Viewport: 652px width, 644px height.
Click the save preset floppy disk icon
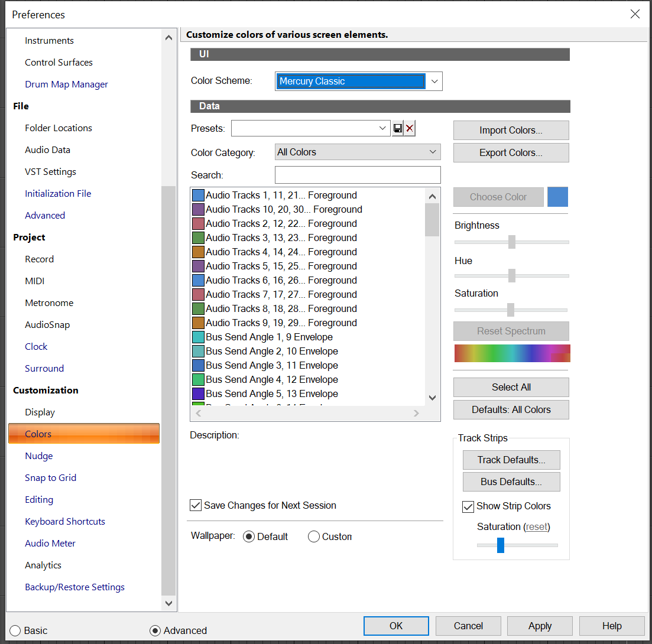point(398,128)
